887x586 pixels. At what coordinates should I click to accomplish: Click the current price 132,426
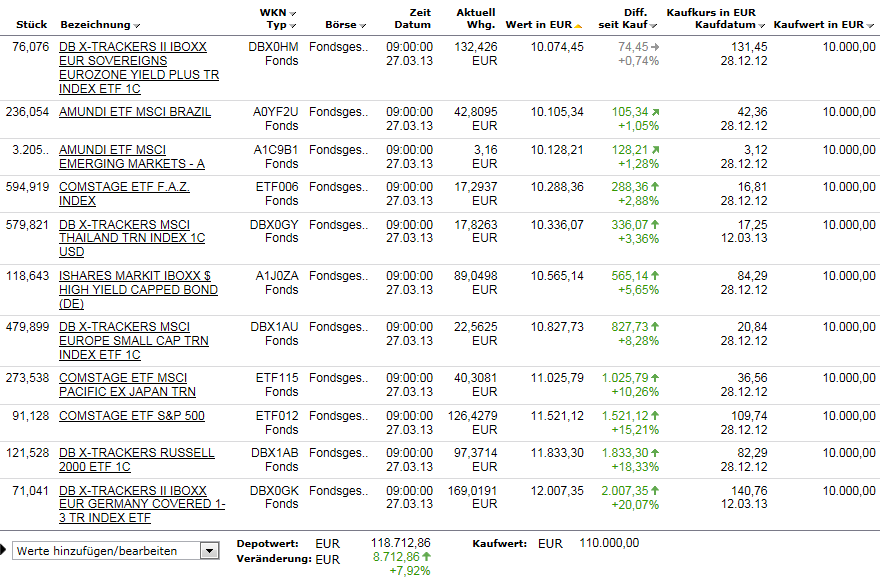[476, 47]
